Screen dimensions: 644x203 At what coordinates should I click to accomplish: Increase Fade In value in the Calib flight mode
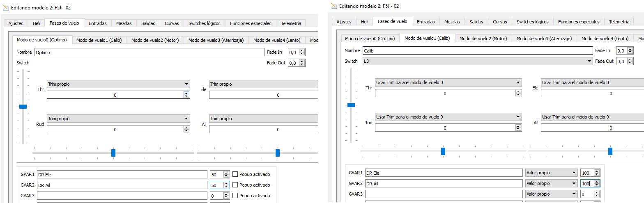click(631, 49)
